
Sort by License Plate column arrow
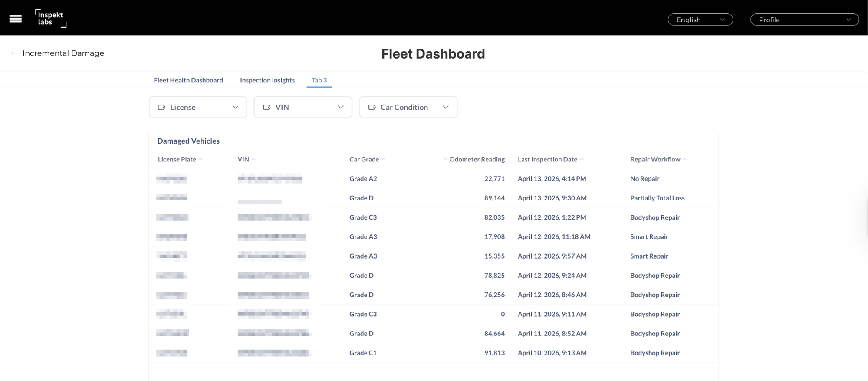[201, 159]
